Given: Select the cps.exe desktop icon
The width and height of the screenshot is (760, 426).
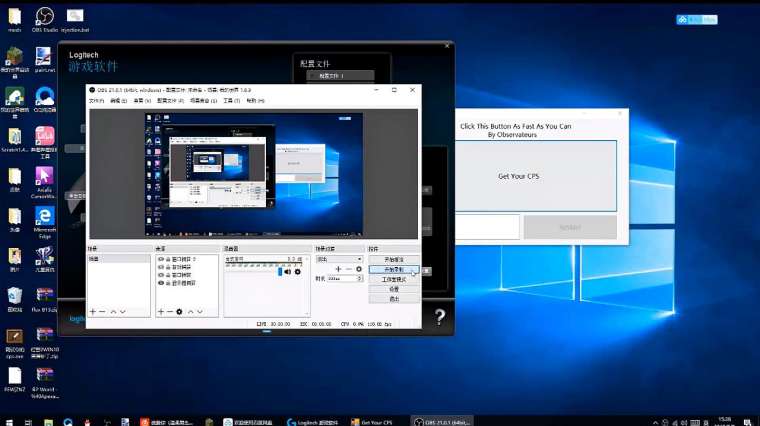Looking at the screenshot, I should (15, 344).
